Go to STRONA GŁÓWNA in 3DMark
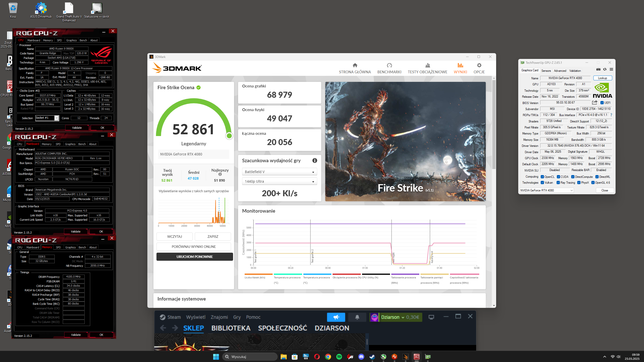 [355, 68]
